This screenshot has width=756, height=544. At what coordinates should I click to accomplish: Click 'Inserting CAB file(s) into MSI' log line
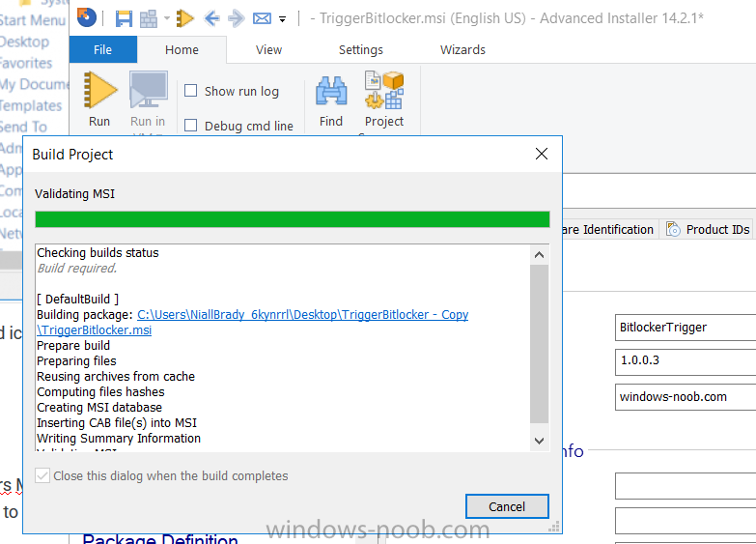click(x=117, y=423)
